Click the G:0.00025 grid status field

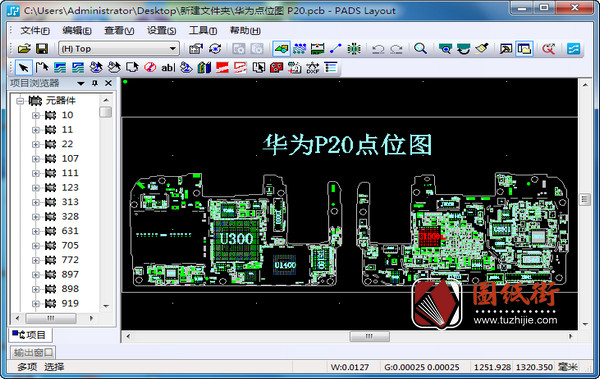pos(422,367)
